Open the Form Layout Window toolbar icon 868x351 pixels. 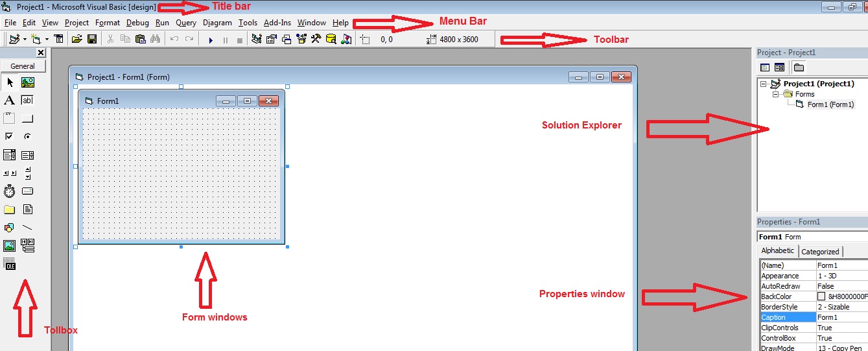pos(287,40)
